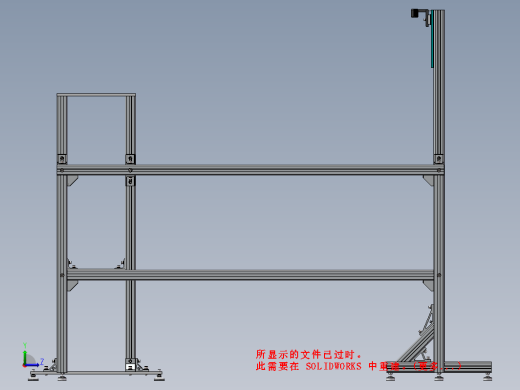Select the black sensor atop the right post
The image size is (520, 390).
(415, 13)
